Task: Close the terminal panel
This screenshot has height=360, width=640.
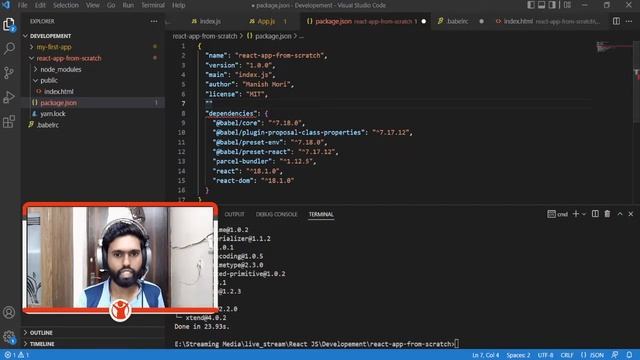Action: (x=631, y=214)
